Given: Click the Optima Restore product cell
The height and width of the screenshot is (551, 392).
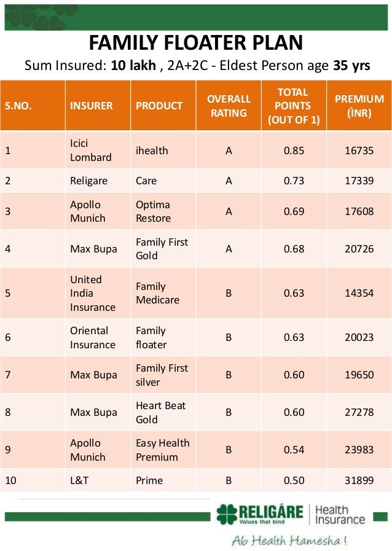Looking at the screenshot, I should (153, 211).
